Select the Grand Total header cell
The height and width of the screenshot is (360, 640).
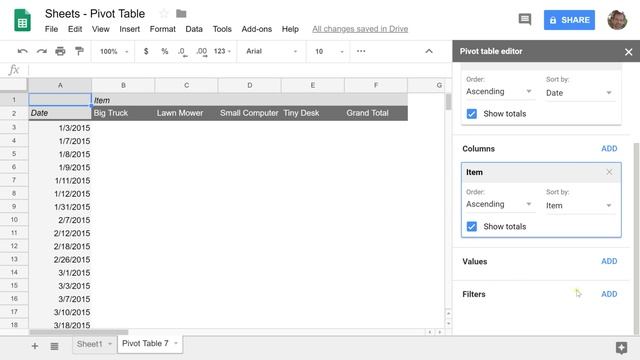point(376,113)
